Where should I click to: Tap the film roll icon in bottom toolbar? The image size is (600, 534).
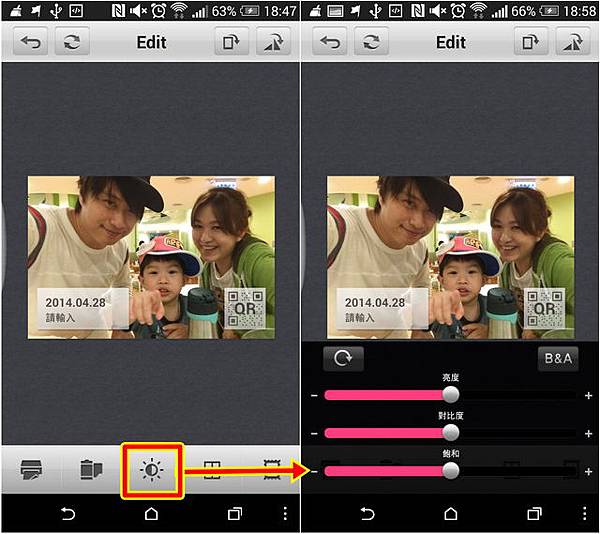pos(91,469)
